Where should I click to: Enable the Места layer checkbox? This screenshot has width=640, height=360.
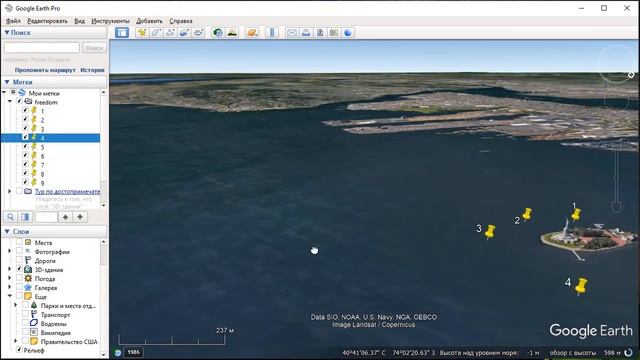pyautogui.click(x=19, y=242)
